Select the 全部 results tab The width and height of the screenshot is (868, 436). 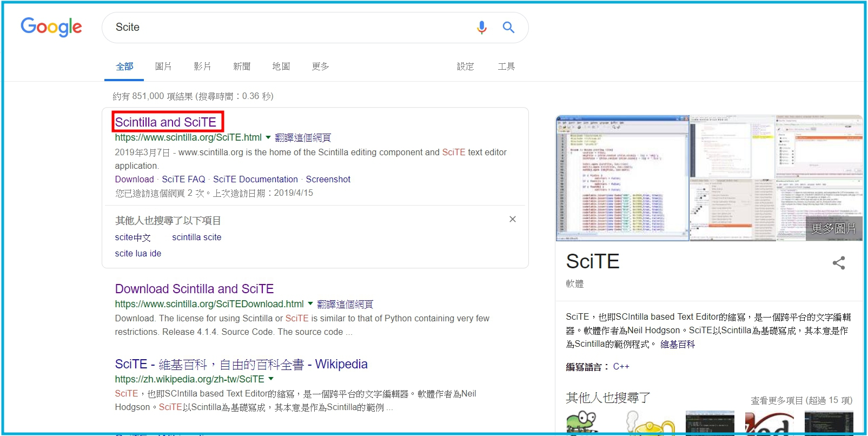click(x=124, y=67)
